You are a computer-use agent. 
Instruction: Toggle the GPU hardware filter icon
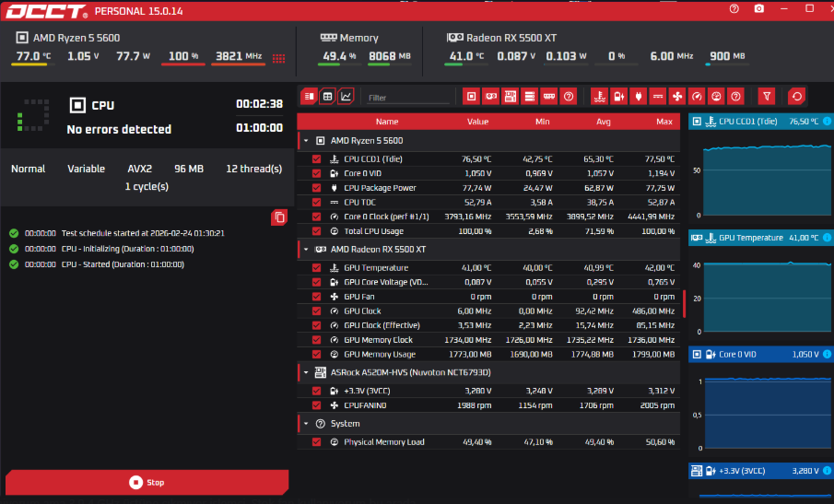tap(491, 96)
